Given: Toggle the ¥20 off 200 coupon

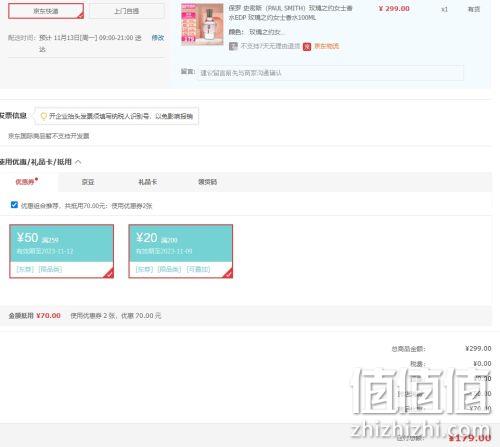Looking at the screenshot, I should click(x=181, y=251).
